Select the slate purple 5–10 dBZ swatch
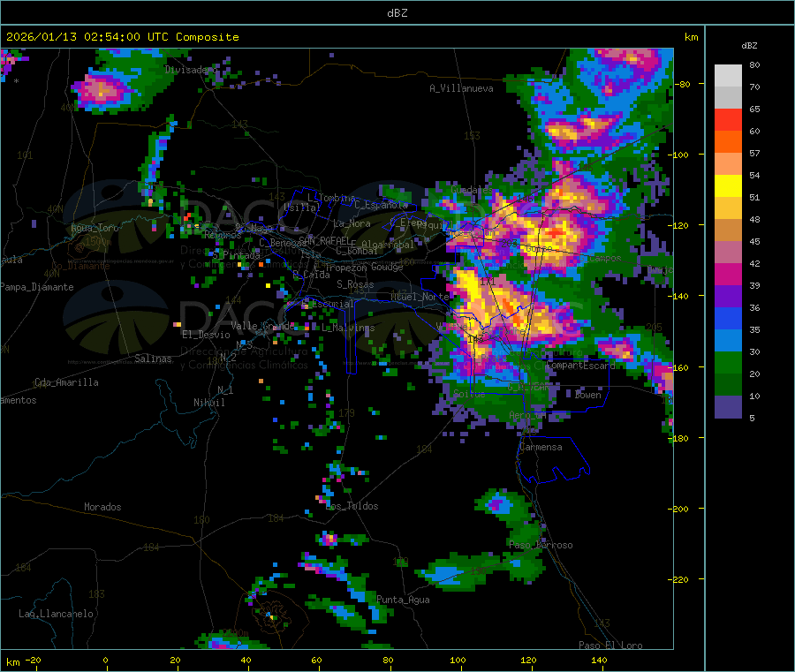 coord(728,407)
